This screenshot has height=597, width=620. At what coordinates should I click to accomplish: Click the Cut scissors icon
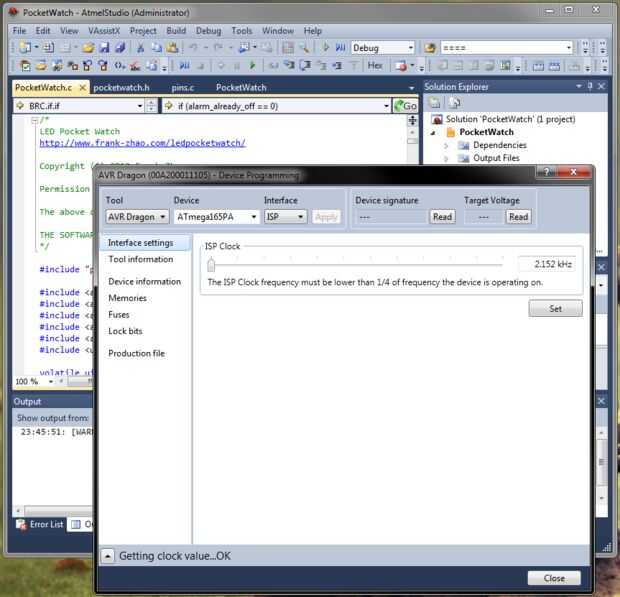coord(140,48)
